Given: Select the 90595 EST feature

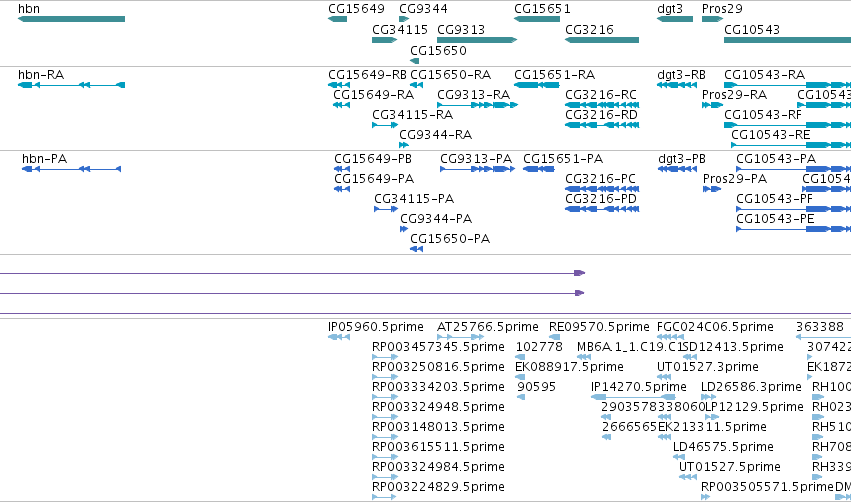Looking at the screenshot, I should (x=521, y=398).
